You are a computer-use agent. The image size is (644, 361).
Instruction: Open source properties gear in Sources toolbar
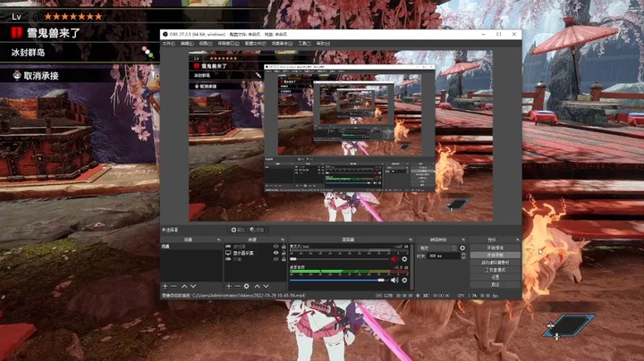tap(247, 286)
